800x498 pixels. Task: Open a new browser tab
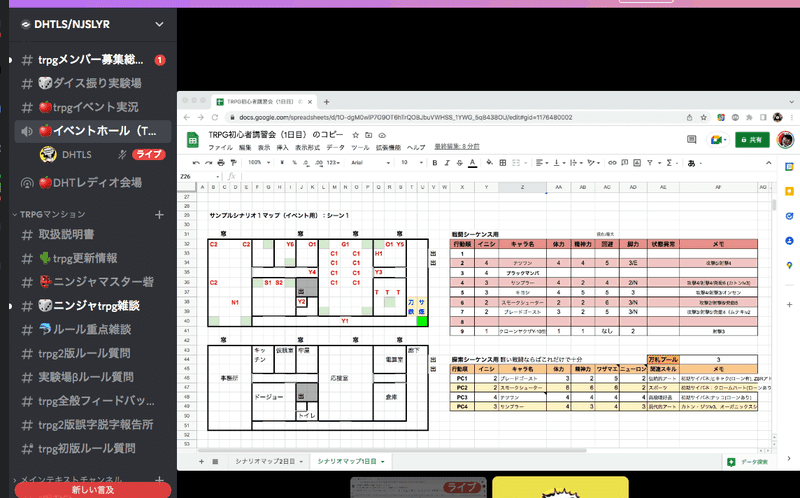click(x=327, y=102)
